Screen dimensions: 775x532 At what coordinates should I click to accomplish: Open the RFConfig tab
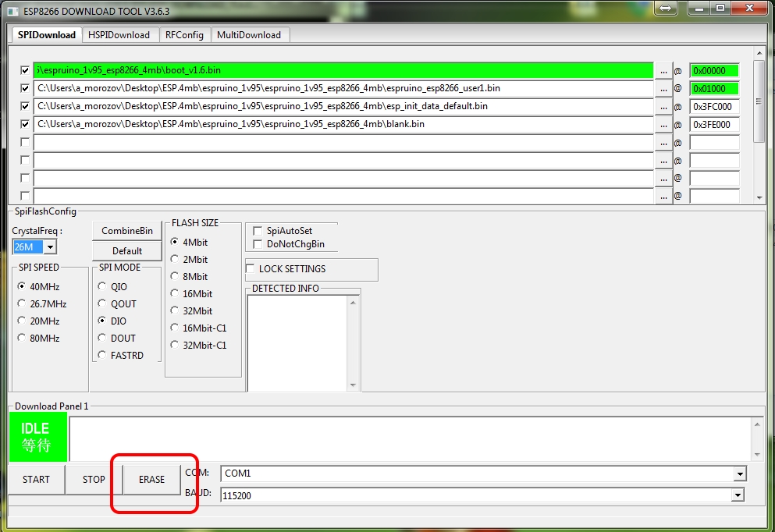point(184,35)
